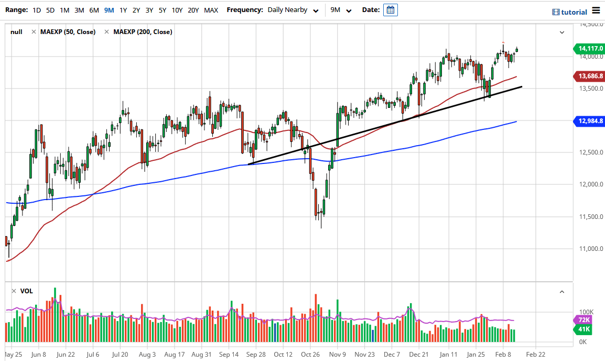Remove the MAEXP (50, Close) indicator
Screen dimensions: 605x364
pos(34,31)
